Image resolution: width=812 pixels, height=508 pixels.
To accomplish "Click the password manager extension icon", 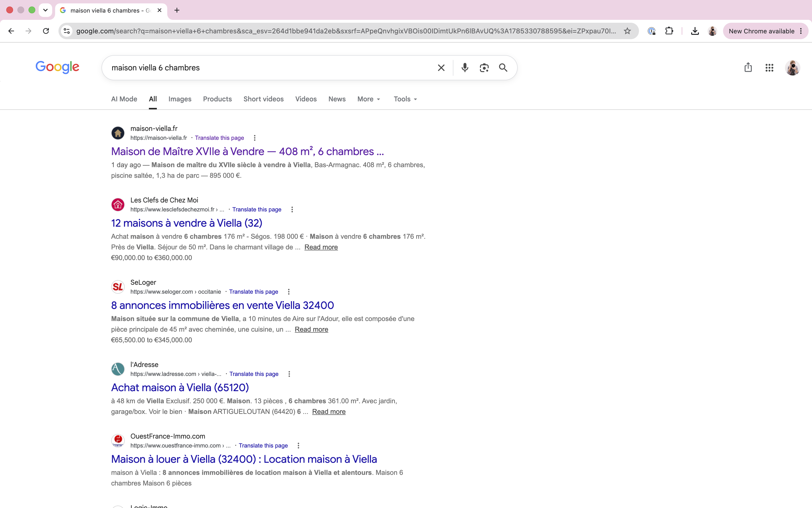I will [651, 31].
